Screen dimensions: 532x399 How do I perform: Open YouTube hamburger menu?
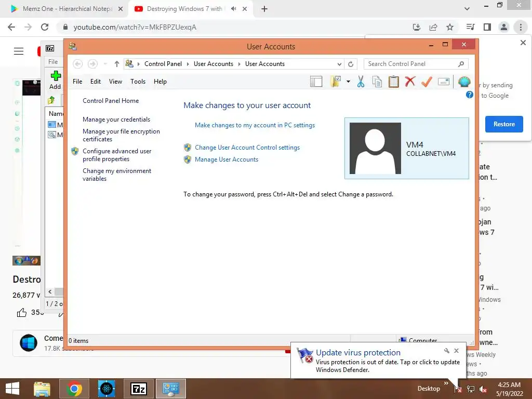click(19, 51)
